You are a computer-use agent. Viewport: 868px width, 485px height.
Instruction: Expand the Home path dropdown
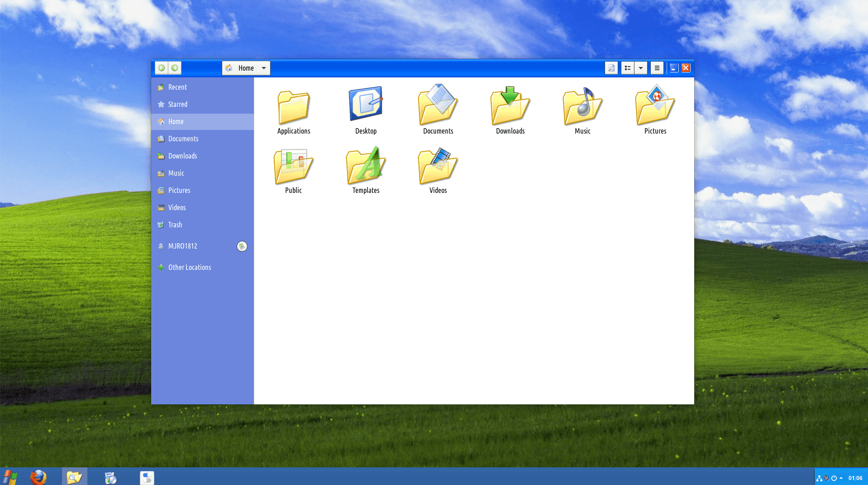263,68
